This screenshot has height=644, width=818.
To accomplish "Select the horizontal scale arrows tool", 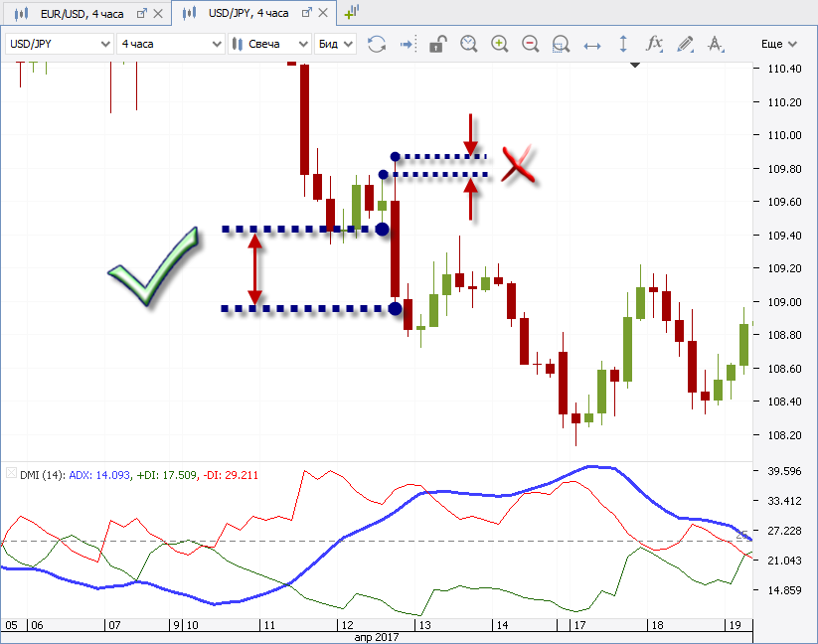I will point(592,44).
